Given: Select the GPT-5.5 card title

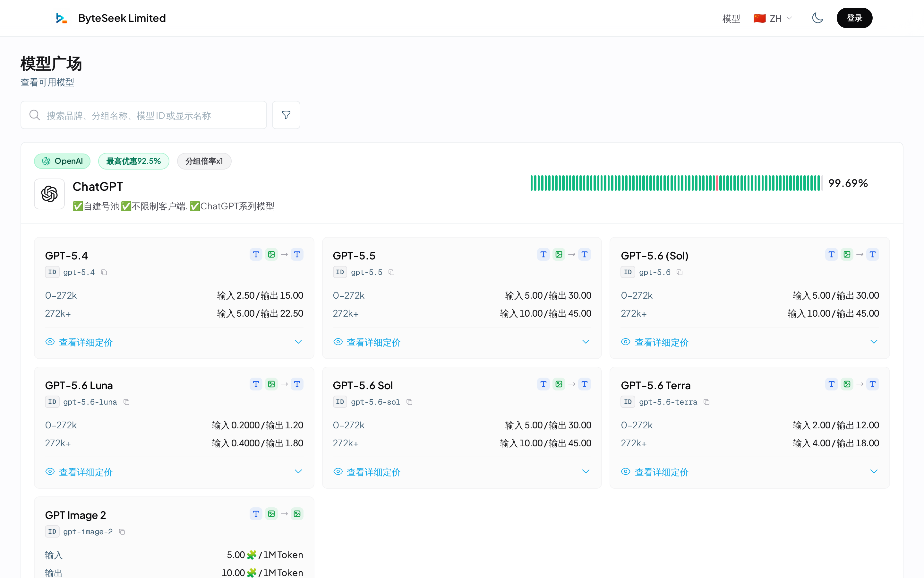Looking at the screenshot, I should pos(354,255).
